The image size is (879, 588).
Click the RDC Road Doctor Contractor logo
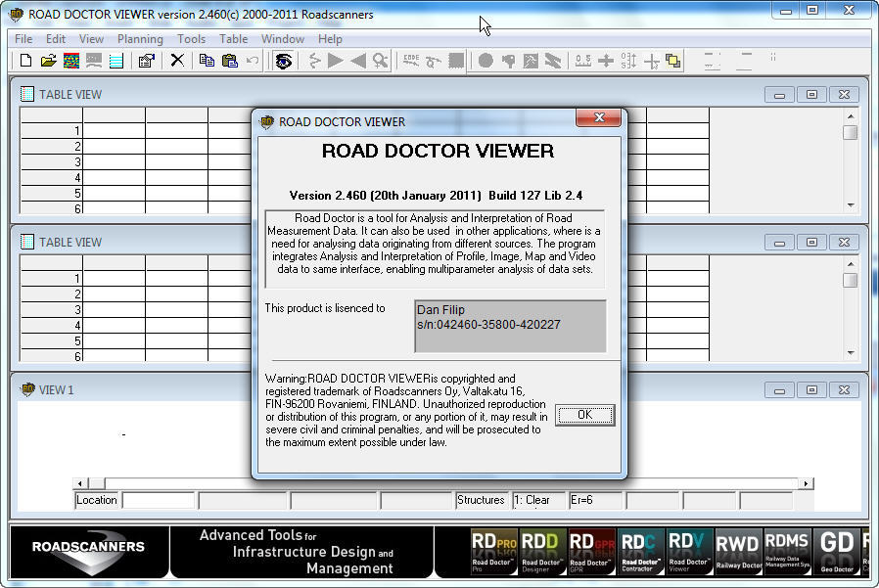point(641,552)
